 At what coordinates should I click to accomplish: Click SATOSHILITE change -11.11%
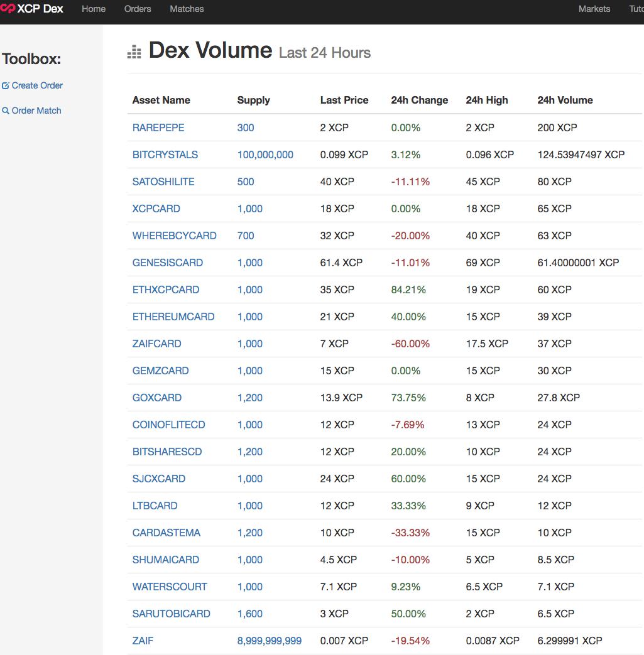tap(410, 181)
